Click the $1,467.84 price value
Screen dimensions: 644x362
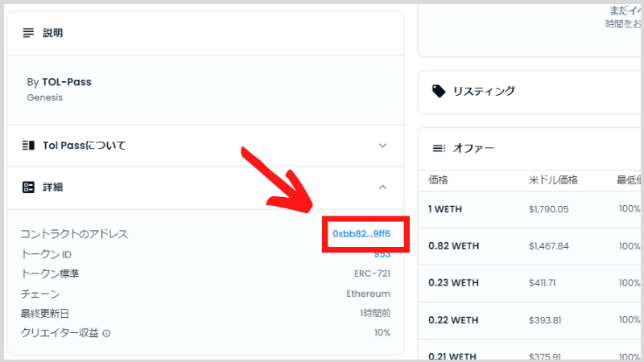(549, 246)
